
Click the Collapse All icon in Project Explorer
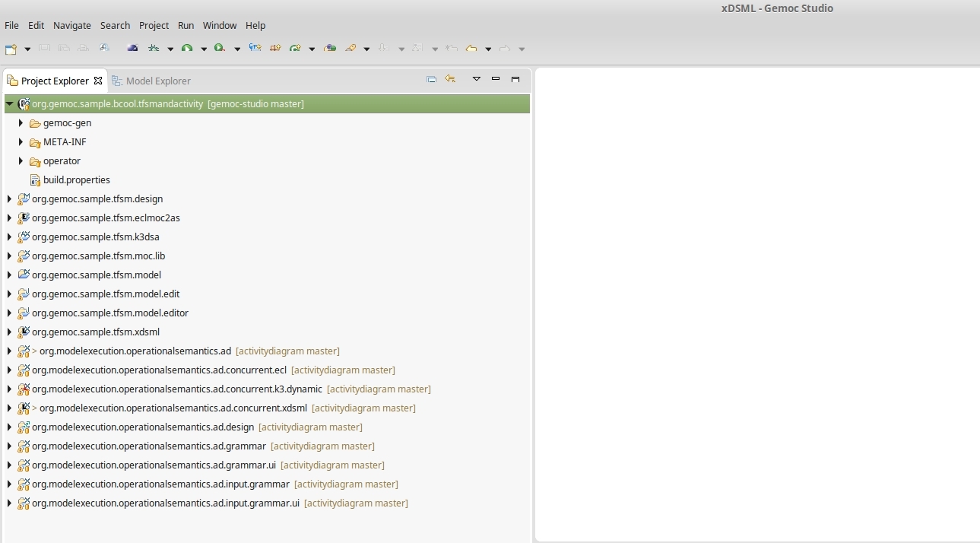(431, 79)
